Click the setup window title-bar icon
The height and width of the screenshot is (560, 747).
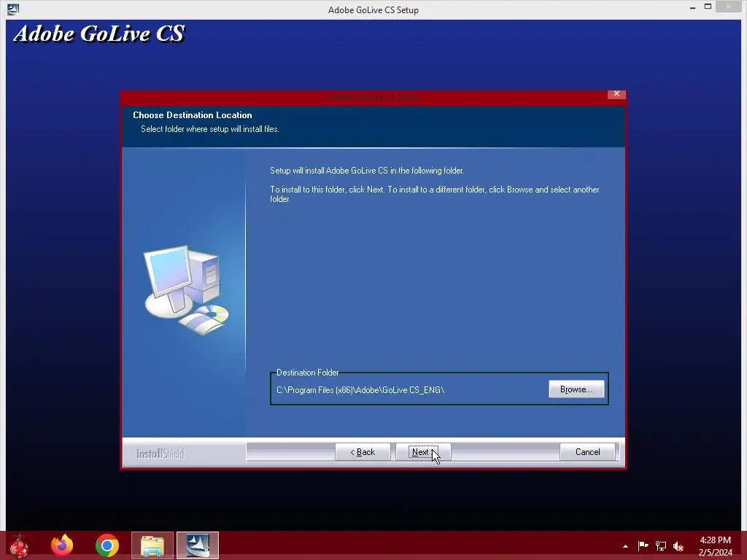[x=13, y=9]
